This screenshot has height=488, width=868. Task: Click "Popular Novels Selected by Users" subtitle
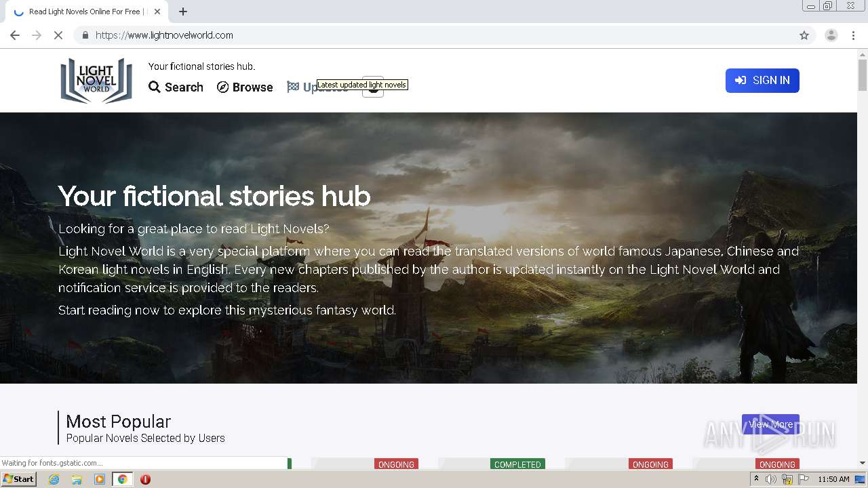coord(145,439)
